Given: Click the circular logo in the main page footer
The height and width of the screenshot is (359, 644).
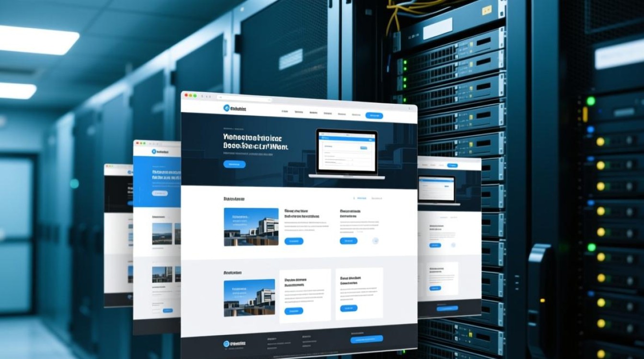Looking at the screenshot, I should click(x=227, y=343).
